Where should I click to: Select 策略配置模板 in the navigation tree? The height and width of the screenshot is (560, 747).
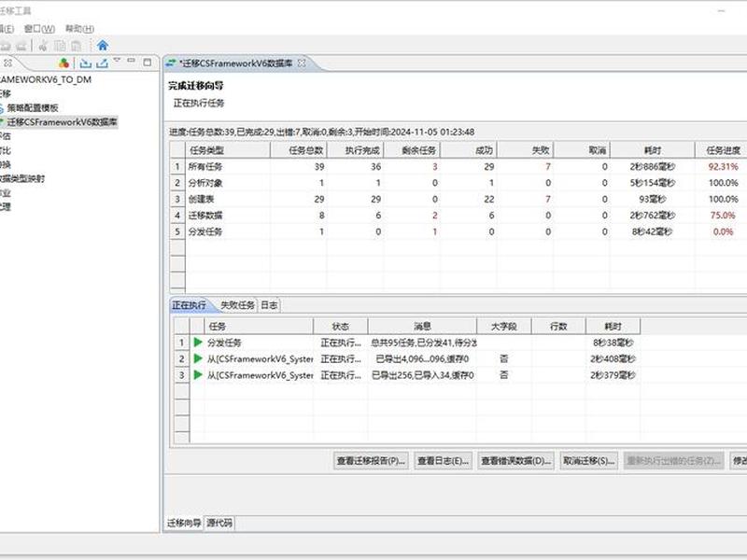click(x=33, y=108)
